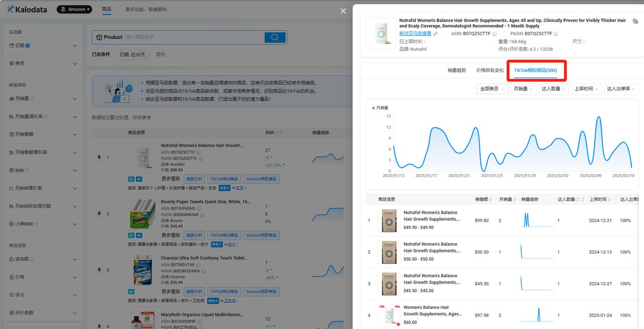Viewport: 644px width, 329px height.
Task: Switch to the 销量趋势 tab
Action: point(457,70)
